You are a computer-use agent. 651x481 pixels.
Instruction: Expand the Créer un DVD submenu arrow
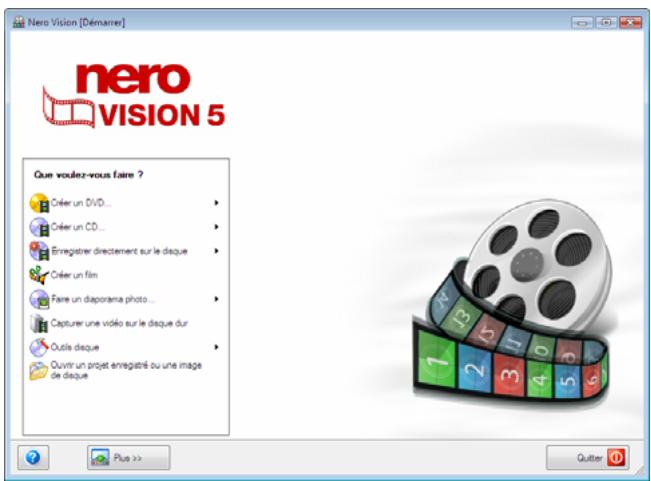click(216, 203)
